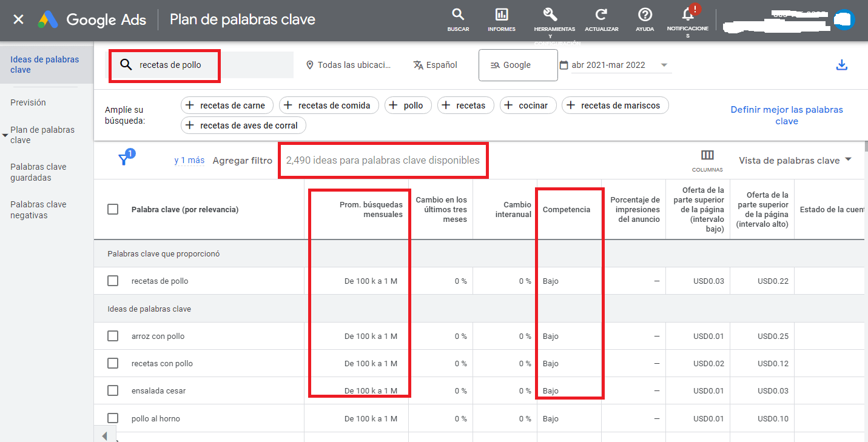Click the USD0.25 bid in arroz con pollo row

[773, 337]
